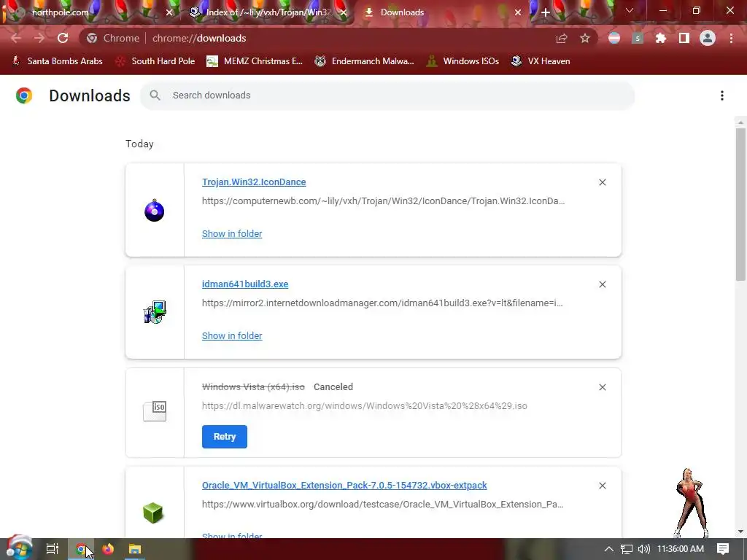Open MEMZ Christmas bookmark
The width and height of the screenshot is (747, 560).
tap(255, 61)
